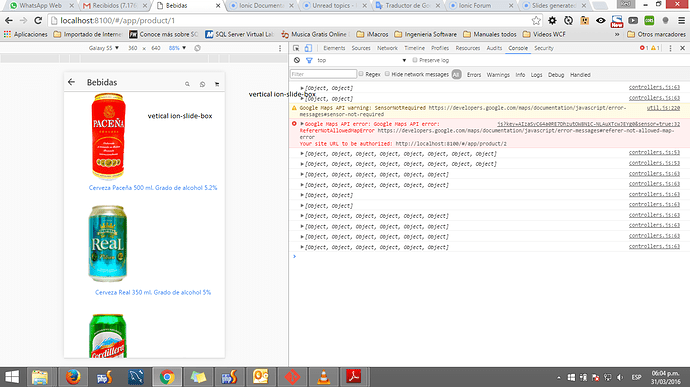
Task: Show hidden bookmarks with the chevron button
Action: coord(617,34)
